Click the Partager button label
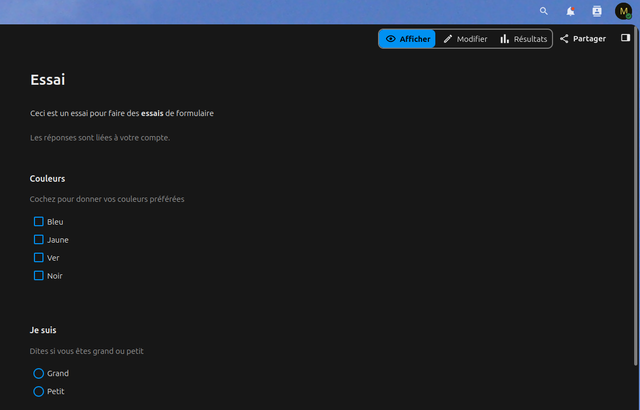The width and height of the screenshot is (640, 410). click(x=589, y=39)
